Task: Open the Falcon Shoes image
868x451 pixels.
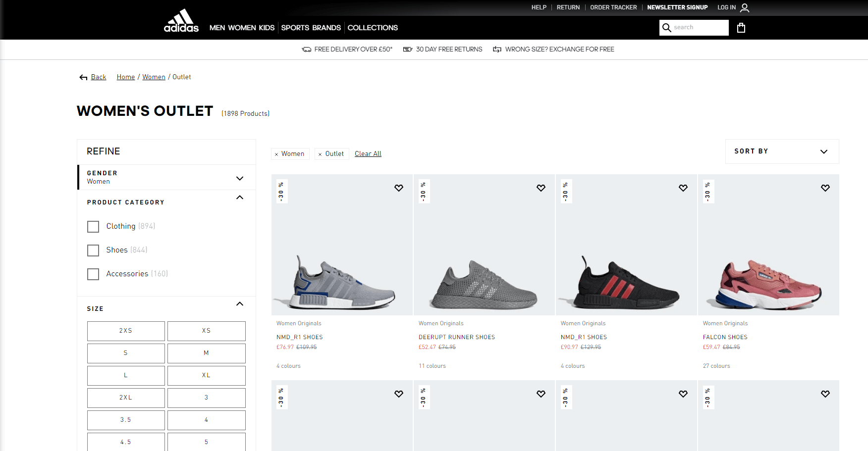Action: point(768,245)
